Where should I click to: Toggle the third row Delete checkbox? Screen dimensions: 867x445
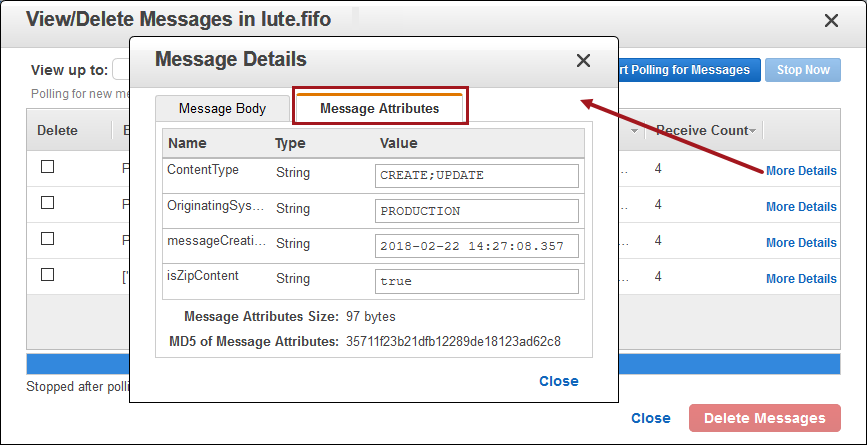[x=47, y=239]
